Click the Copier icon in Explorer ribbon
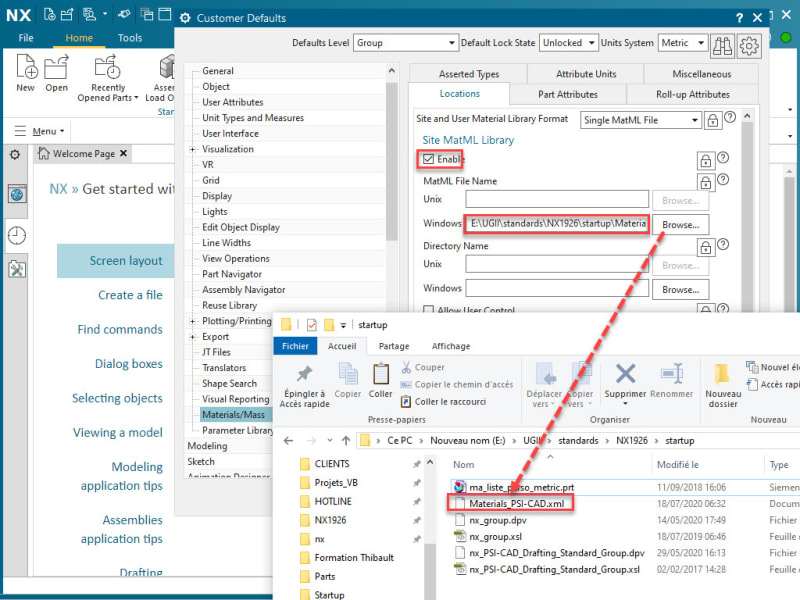800x600 pixels. pos(348,374)
